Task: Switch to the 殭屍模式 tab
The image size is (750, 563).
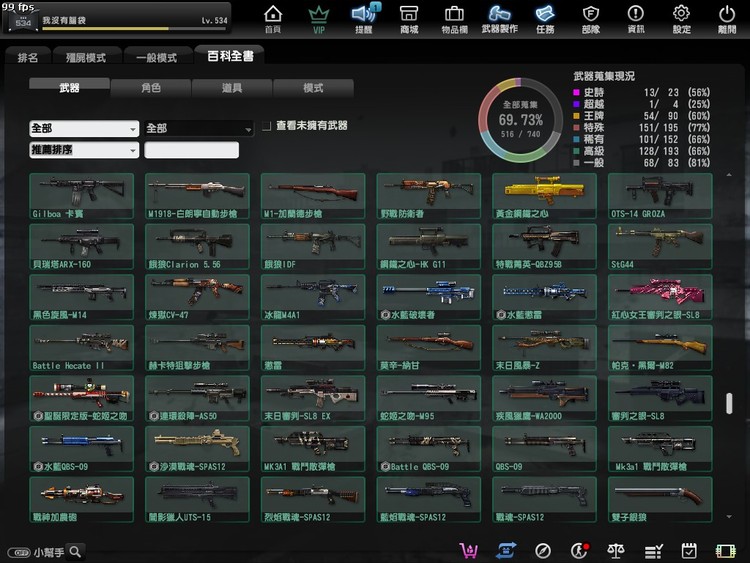Action: pos(87,57)
